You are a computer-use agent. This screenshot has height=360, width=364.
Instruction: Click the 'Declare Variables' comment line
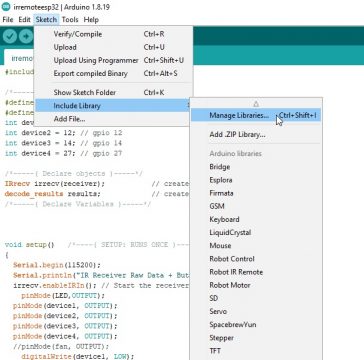(x=78, y=204)
